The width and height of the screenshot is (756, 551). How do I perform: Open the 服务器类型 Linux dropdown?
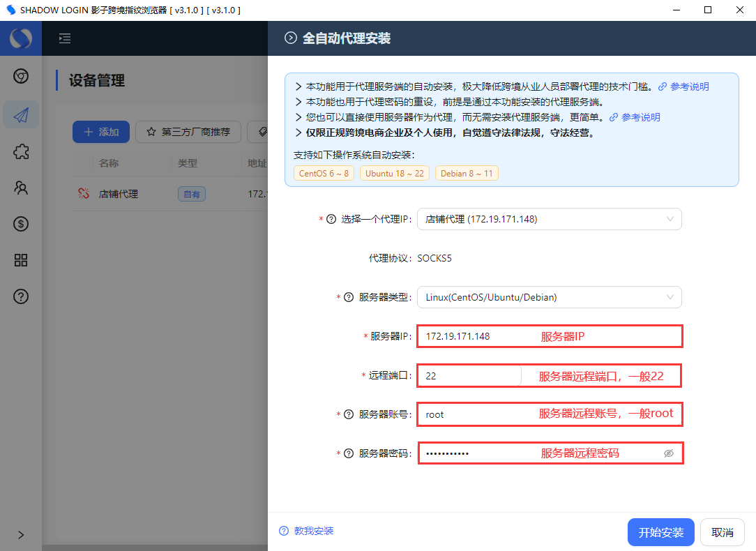click(550, 296)
